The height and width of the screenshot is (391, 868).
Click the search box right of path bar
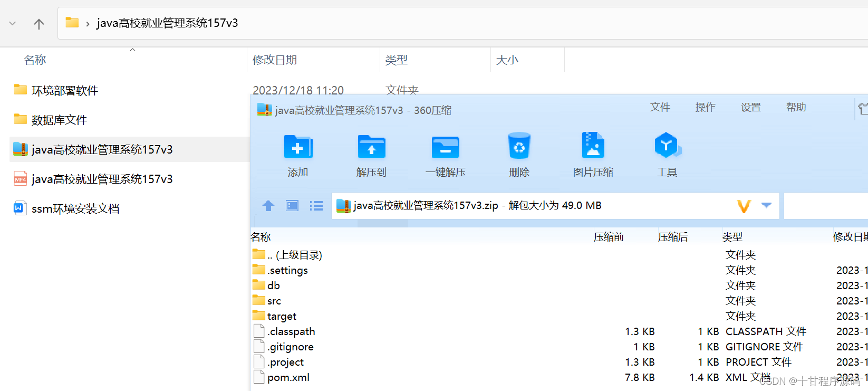tap(826, 206)
